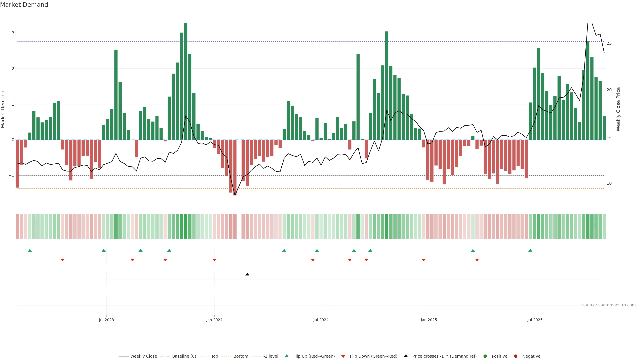
Task: Click the Jul 2025 x-axis label
Action: click(x=535, y=320)
